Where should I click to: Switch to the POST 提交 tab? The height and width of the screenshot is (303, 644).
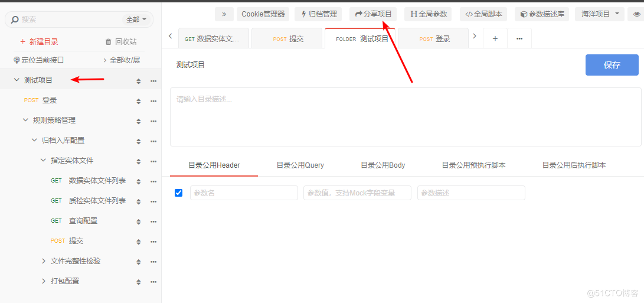click(x=287, y=38)
